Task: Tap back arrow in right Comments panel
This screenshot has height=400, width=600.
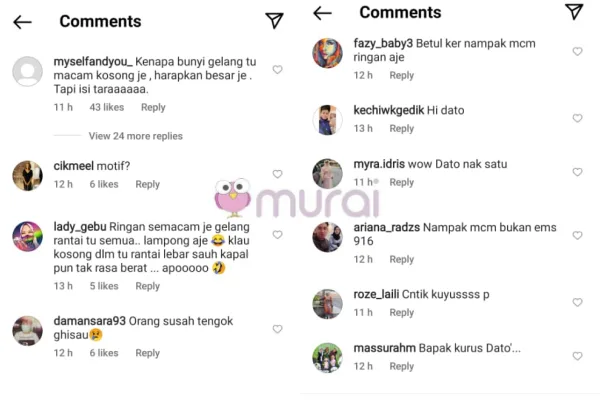Action: (x=322, y=13)
